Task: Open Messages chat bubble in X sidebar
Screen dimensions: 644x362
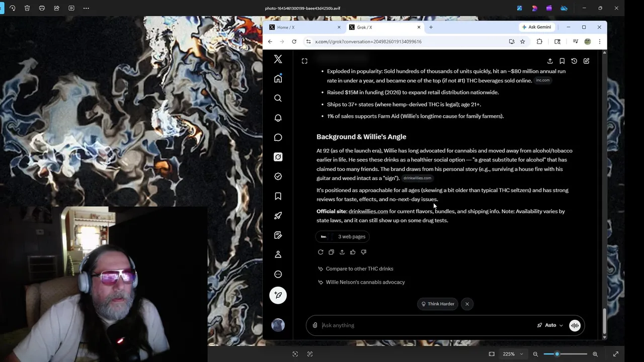Action: [278, 137]
